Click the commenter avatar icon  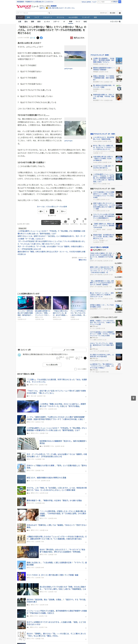19,355
